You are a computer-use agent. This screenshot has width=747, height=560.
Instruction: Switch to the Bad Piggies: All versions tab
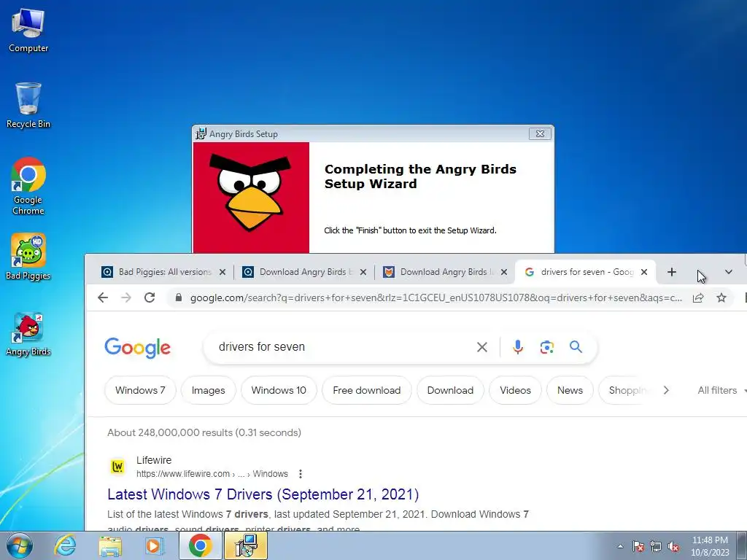point(164,272)
